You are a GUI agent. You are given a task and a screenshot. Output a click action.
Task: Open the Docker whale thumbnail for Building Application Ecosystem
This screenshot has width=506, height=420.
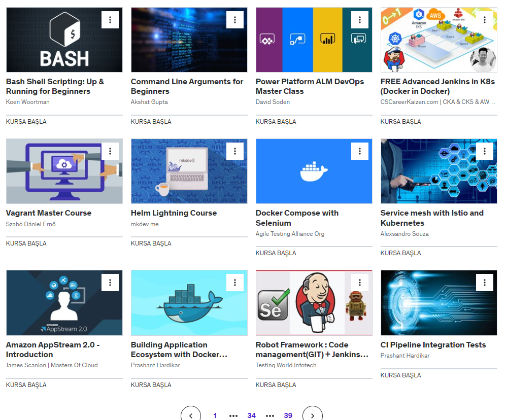click(189, 303)
